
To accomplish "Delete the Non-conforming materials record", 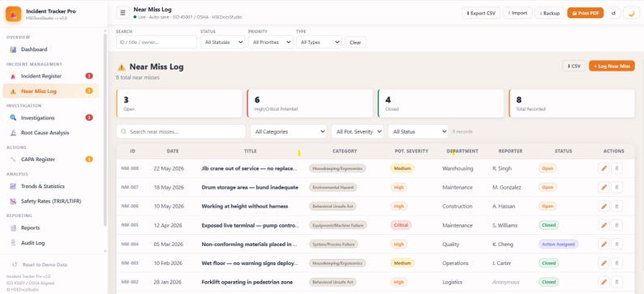I will [616, 245].
